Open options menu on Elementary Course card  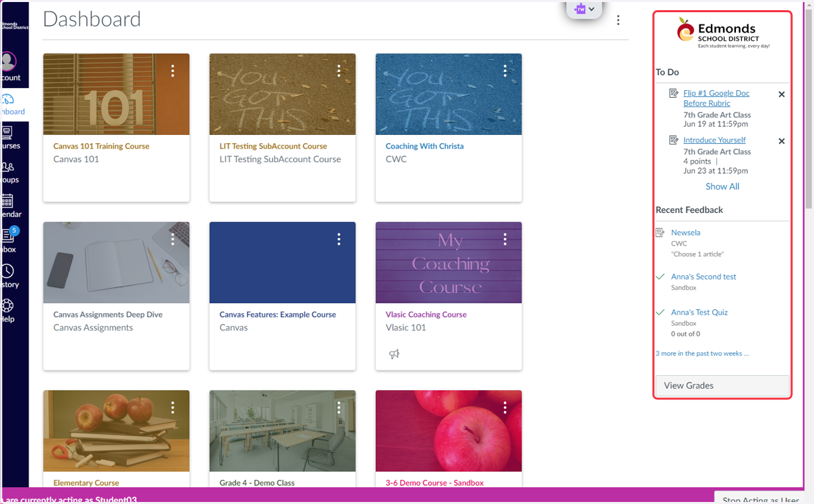pos(173,407)
